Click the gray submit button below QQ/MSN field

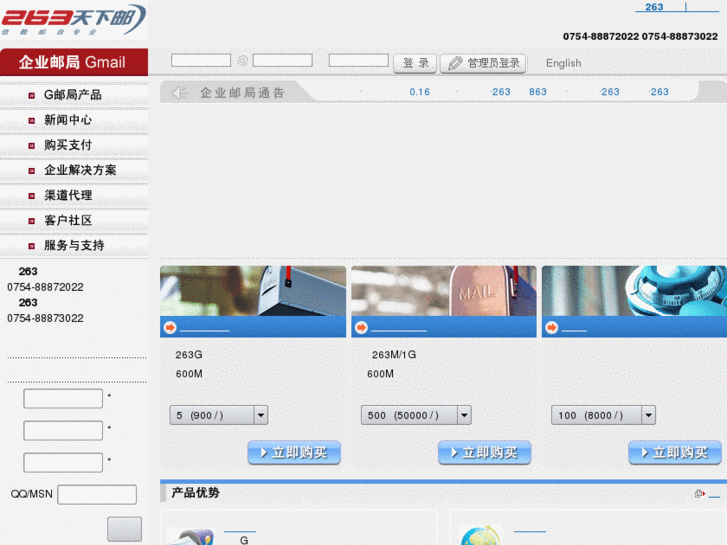pyautogui.click(x=124, y=529)
